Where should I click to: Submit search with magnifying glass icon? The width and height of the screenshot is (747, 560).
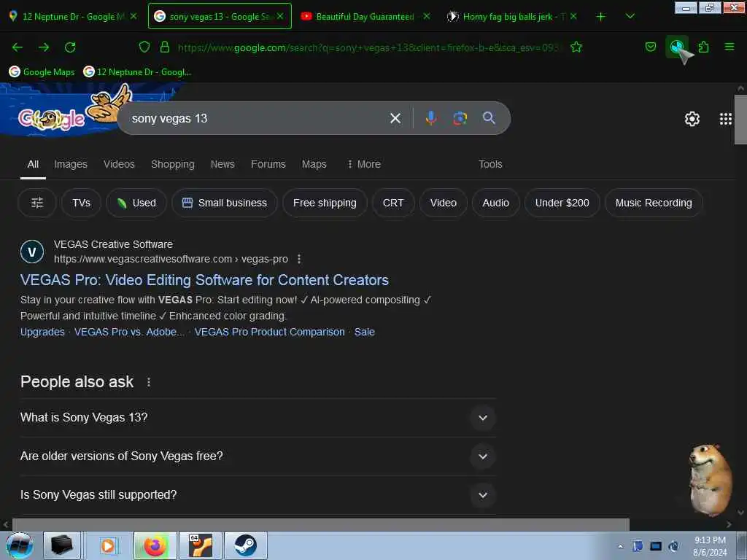489,118
